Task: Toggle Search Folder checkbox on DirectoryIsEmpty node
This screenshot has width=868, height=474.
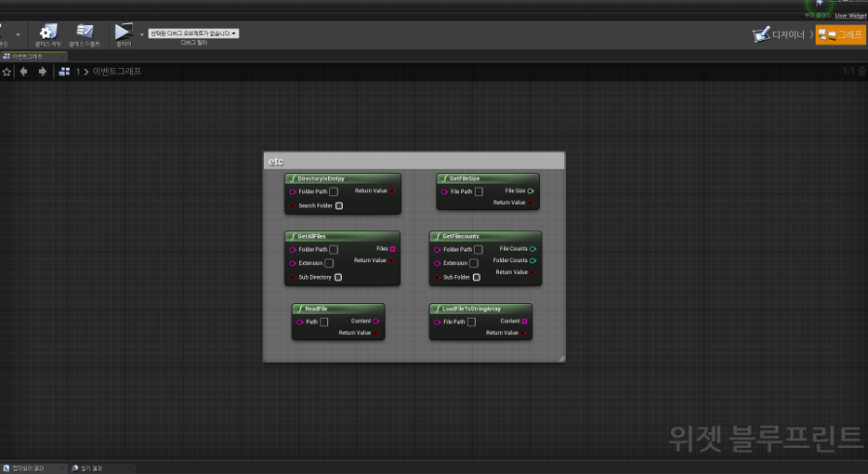Action: click(x=339, y=206)
